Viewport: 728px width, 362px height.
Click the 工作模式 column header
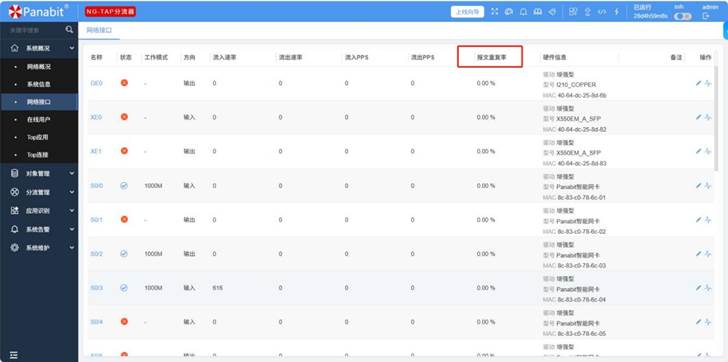click(156, 58)
